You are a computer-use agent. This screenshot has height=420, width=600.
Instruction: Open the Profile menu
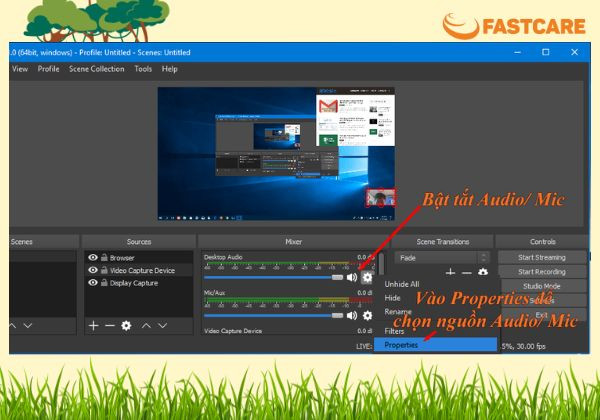48,69
